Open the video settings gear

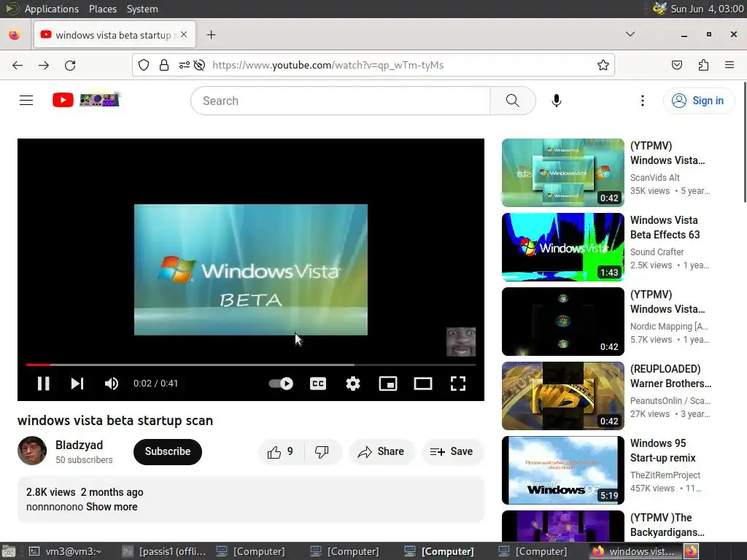point(353,384)
